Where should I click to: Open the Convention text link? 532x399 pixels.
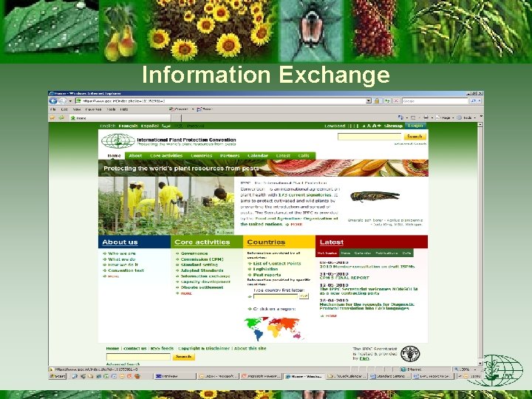tap(126, 270)
